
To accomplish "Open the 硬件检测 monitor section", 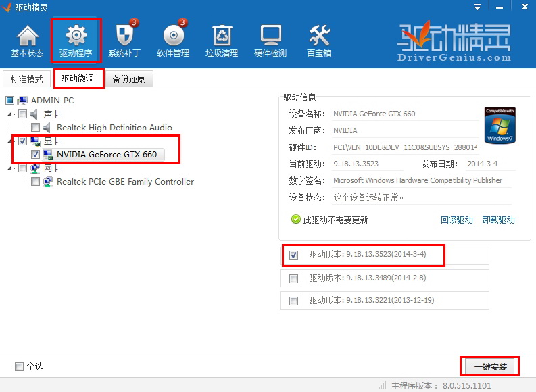I will 270,41.
